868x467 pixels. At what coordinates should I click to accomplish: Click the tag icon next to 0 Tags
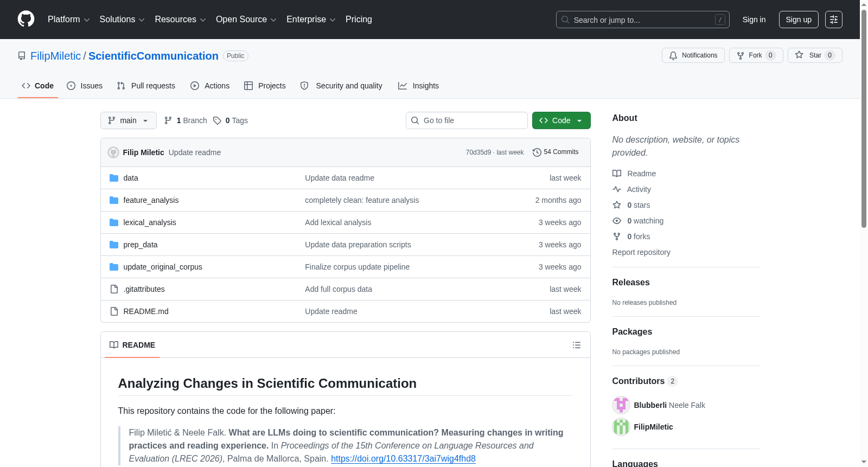pyautogui.click(x=217, y=120)
